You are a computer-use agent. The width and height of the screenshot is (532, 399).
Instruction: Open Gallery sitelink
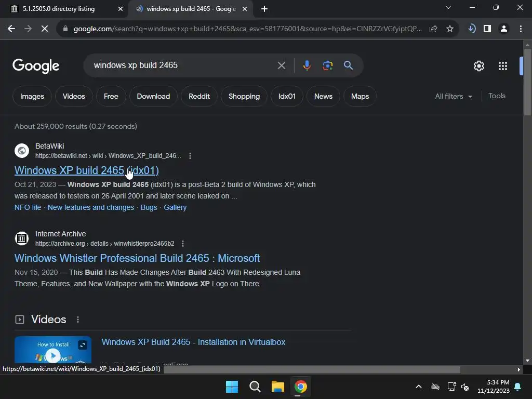(x=175, y=207)
